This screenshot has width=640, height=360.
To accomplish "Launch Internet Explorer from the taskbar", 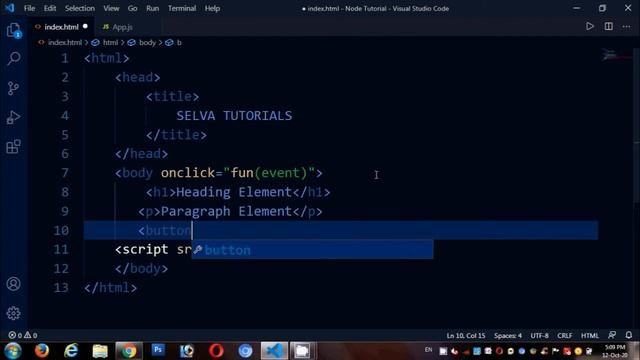I will (71, 351).
